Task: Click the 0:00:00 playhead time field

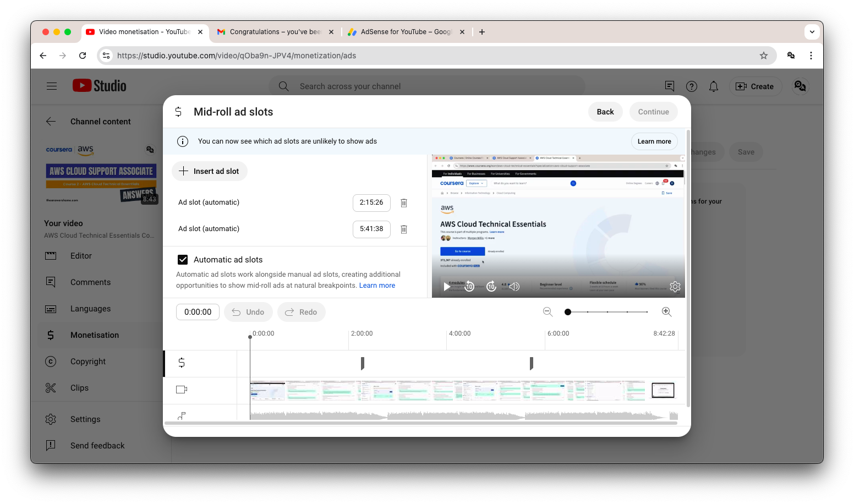Action: click(x=198, y=312)
